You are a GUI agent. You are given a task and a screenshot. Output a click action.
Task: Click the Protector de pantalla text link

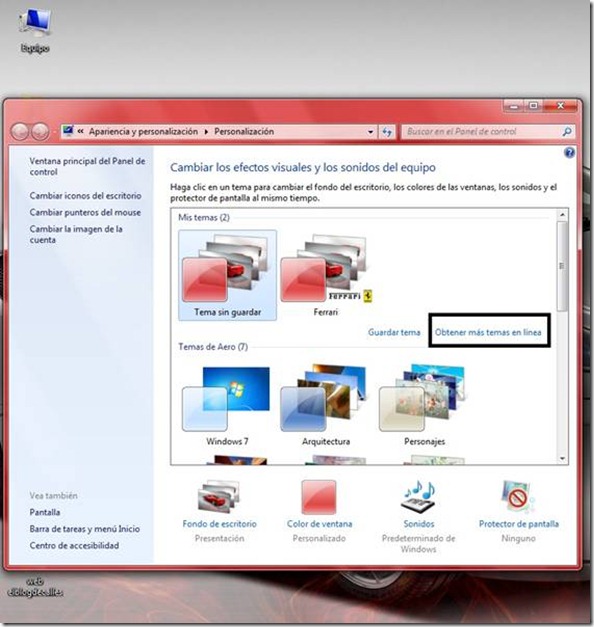coord(518,524)
